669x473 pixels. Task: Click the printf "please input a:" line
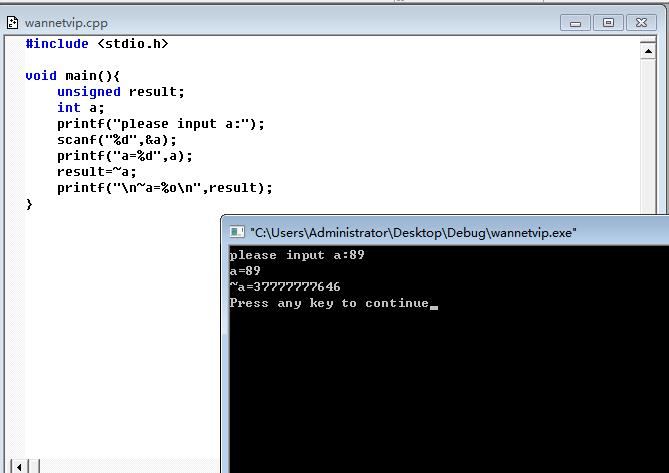click(x=161, y=124)
